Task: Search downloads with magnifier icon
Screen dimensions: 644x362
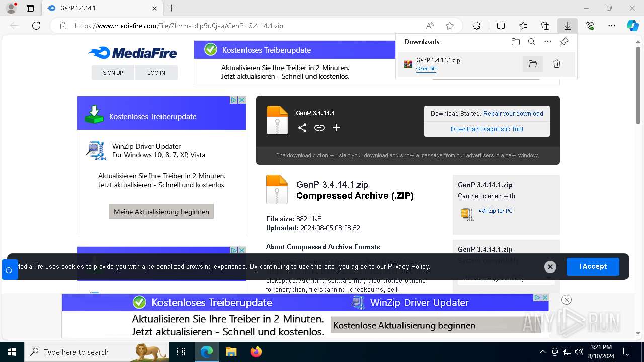Action: 531,42
